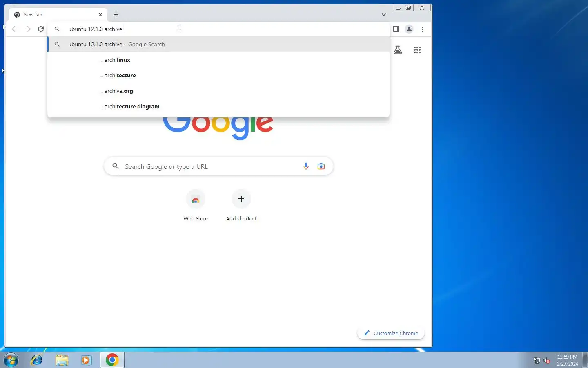Launch Internet Explorer from the taskbar
The width and height of the screenshot is (588, 368).
(x=37, y=360)
